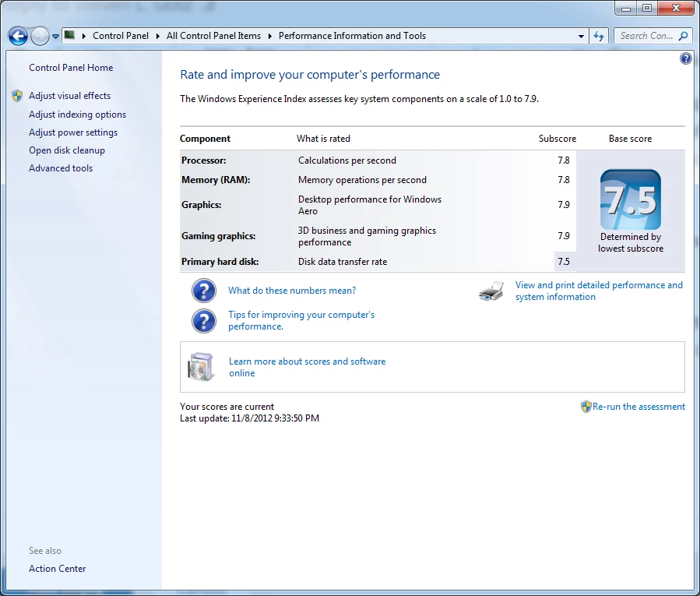Click the shield icon beside Adjust visual effects
Screen dimensions: 700x596
(17, 96)
